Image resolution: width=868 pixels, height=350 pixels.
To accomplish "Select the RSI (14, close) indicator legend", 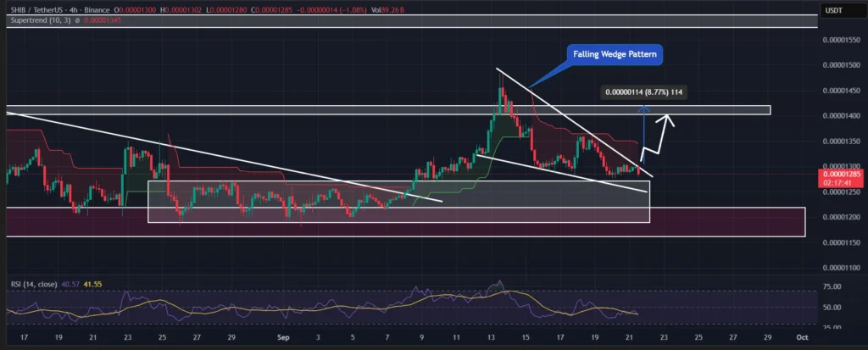I will 34,284.
